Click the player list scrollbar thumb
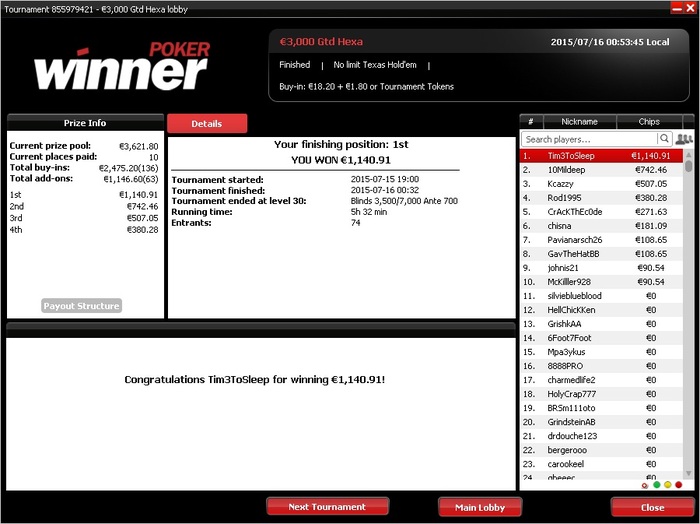The width and height of the screenshot is (700, 524). pyautogui.click(x=688, y=166)
